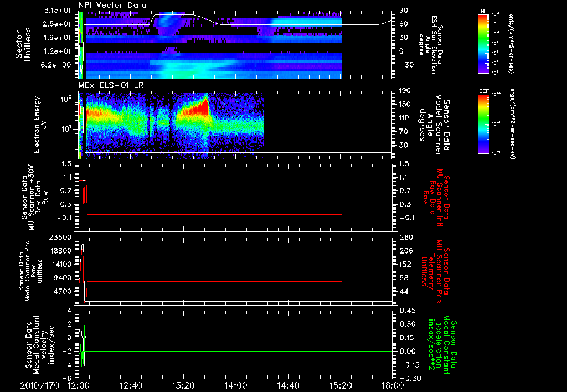Click the 0.45 acceleration axis tick value
The height and width of the screenshot is (392, 567).
[408, 310]
